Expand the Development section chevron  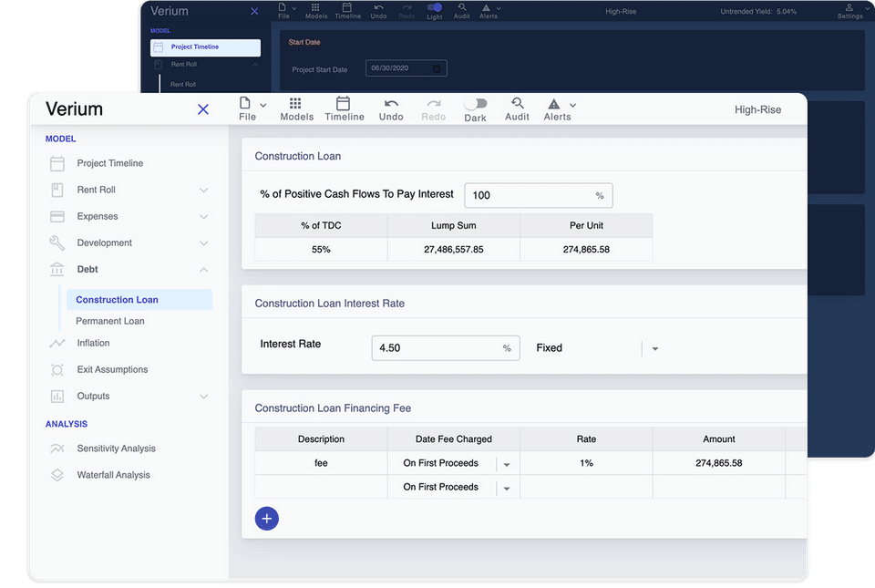(x=203, y=243)
